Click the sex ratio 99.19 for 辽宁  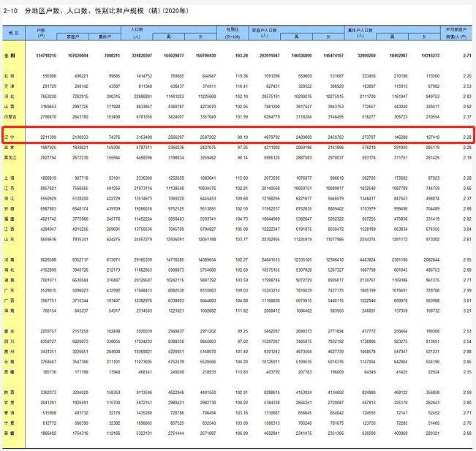pos(243,137)
